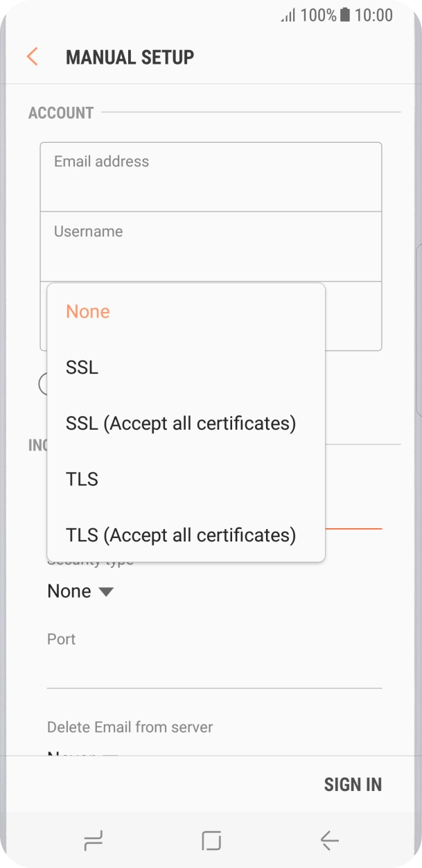Screen dimensions: 422x868
Task: Tap the orange back arrow beside Manual Setup
Action: click(32, 57)
